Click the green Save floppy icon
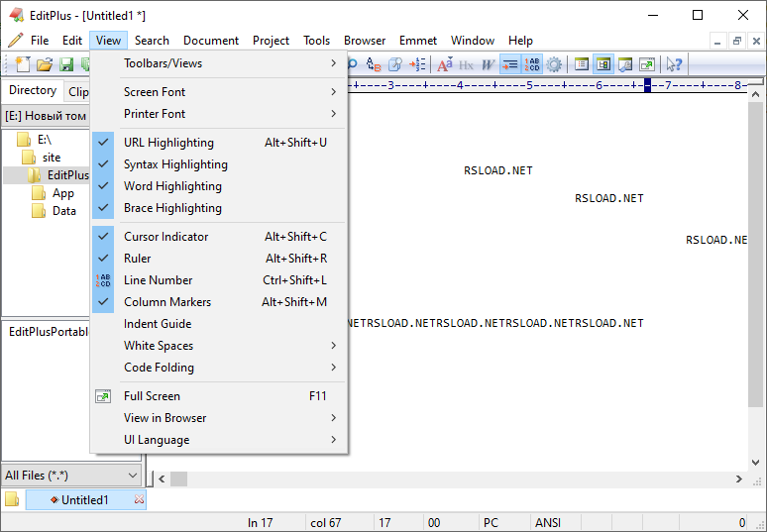Viewport: 767px width, 532px height. 66,64
